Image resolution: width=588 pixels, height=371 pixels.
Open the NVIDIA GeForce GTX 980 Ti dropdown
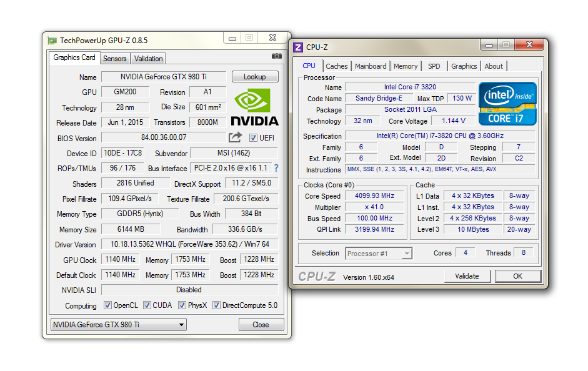coord(119,325)
